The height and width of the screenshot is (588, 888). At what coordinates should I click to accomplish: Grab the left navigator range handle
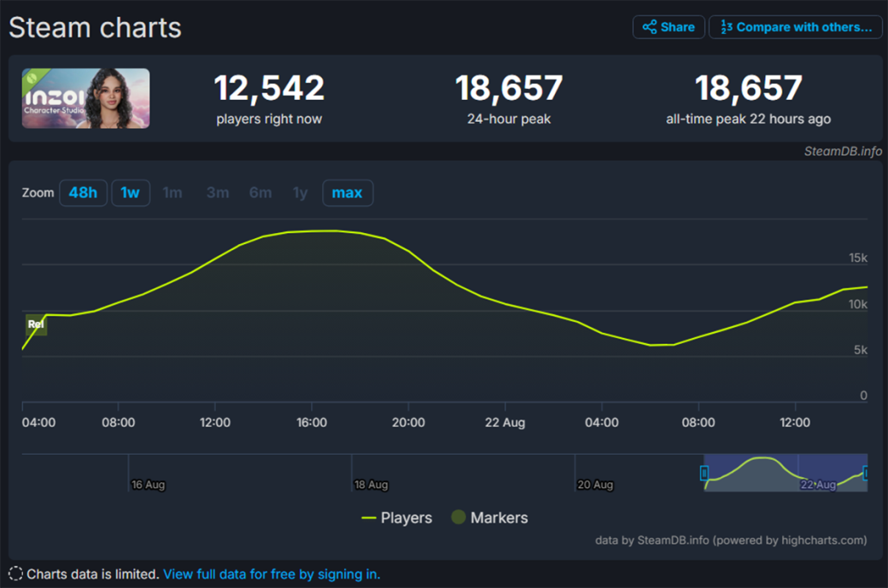(704, 473)
